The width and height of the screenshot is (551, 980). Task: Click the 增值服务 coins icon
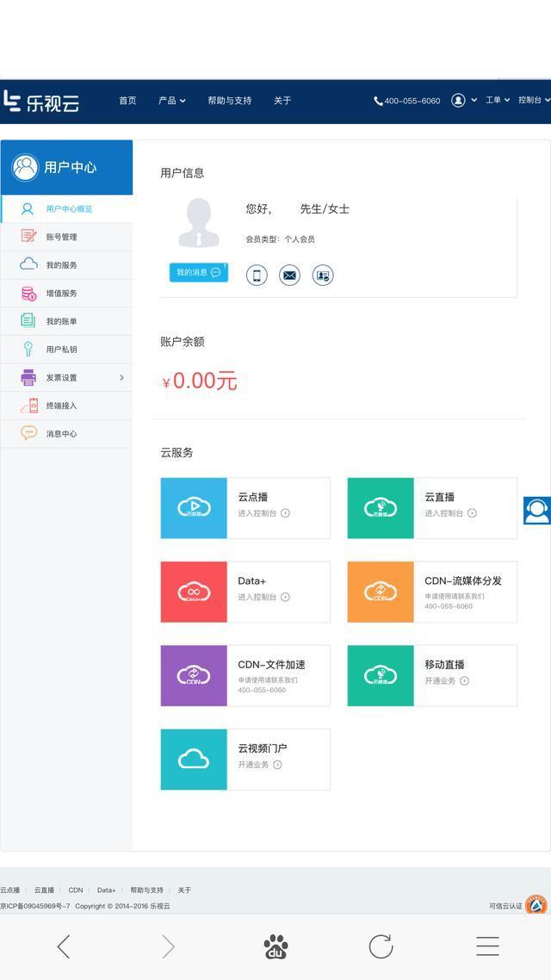click(x=28, y=293)
